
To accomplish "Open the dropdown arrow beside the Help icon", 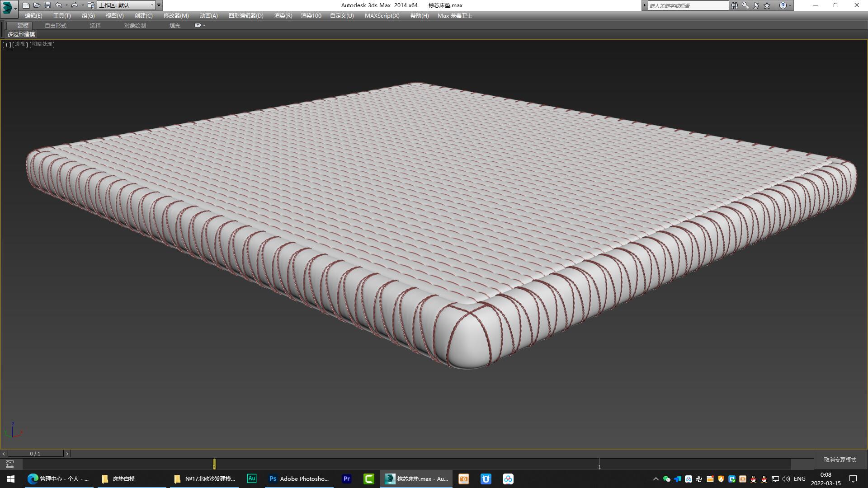I will coord(790,5).
